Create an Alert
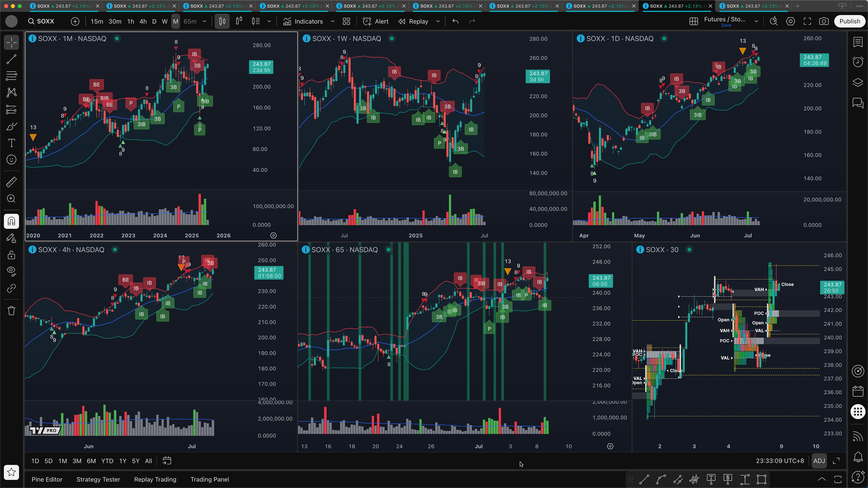Viewport: 868px width, 488px height. tap(375, 21)
